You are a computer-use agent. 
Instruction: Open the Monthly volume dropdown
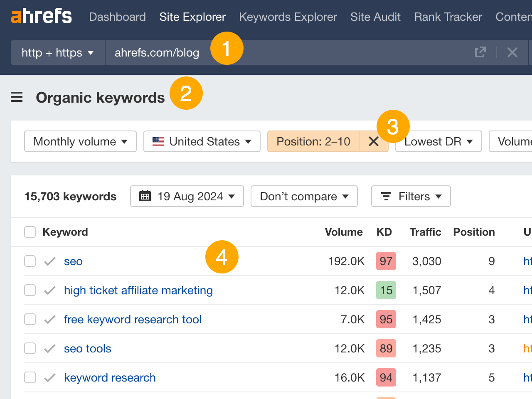(x=80, y=141)
